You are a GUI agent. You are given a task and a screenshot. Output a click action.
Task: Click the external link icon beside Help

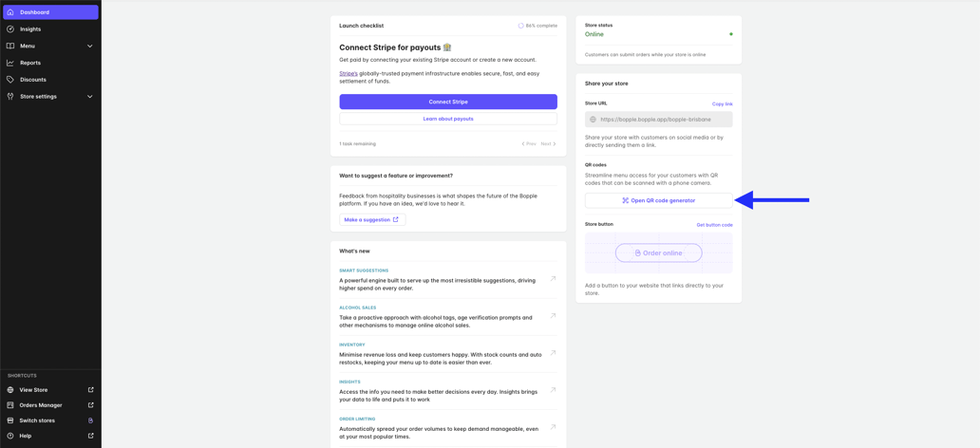pos(91,436)
